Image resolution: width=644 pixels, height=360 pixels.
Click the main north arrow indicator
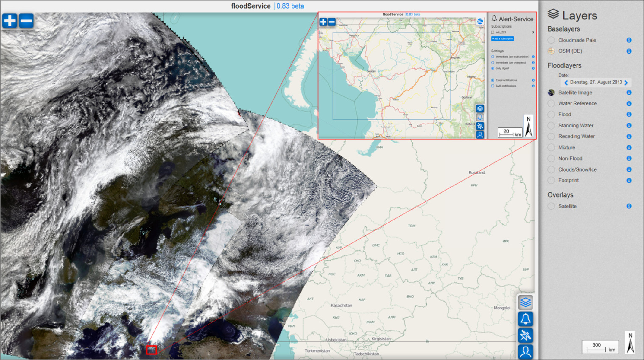click(630, 342)
